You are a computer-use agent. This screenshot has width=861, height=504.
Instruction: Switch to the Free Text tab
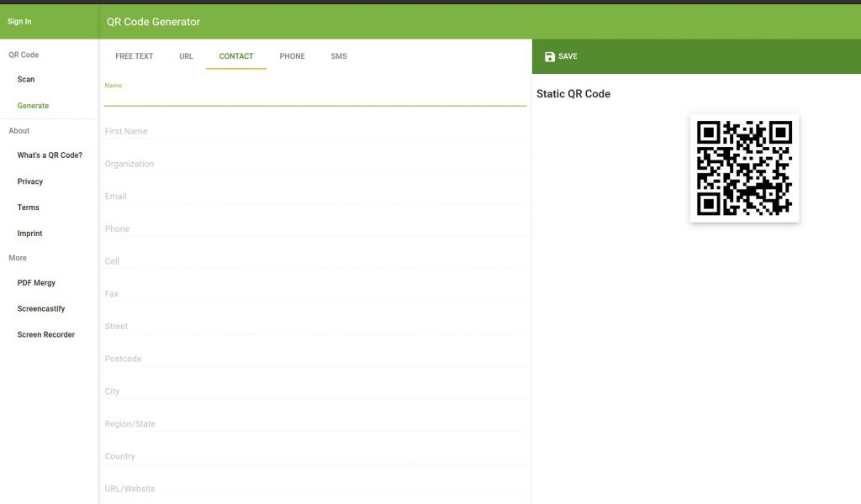pos(134,56)
